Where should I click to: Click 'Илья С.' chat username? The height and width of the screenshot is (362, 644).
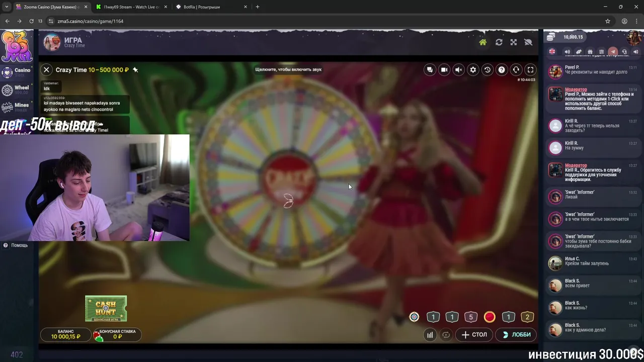point(572,258)
